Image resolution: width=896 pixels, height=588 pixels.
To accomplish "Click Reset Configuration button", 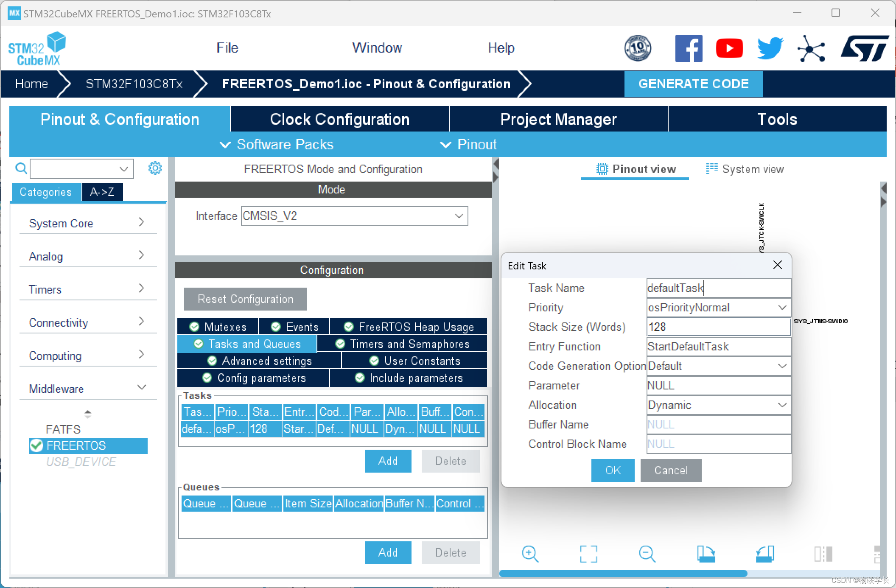I will pyautogui.click(x=245, y=299).
